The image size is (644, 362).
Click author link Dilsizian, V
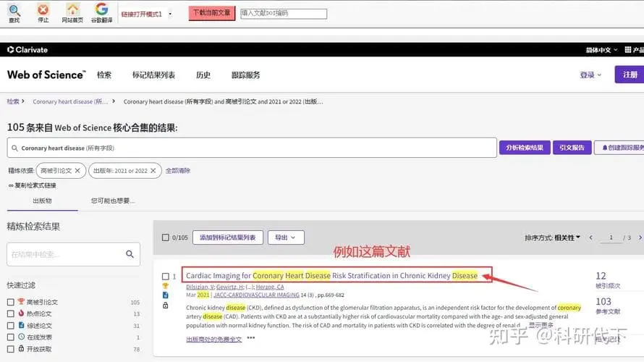(200, 287)
